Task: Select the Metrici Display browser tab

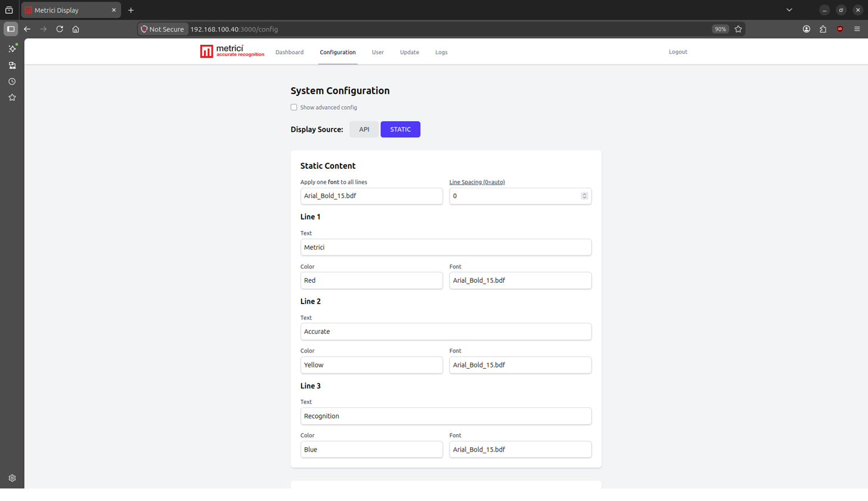Action: pos(70,10)
